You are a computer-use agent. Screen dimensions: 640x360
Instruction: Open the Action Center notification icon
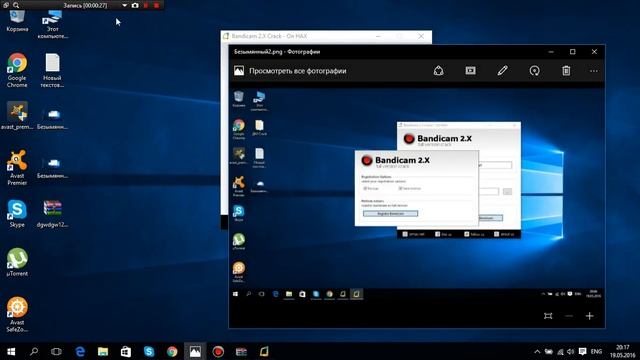click(582, 351)
